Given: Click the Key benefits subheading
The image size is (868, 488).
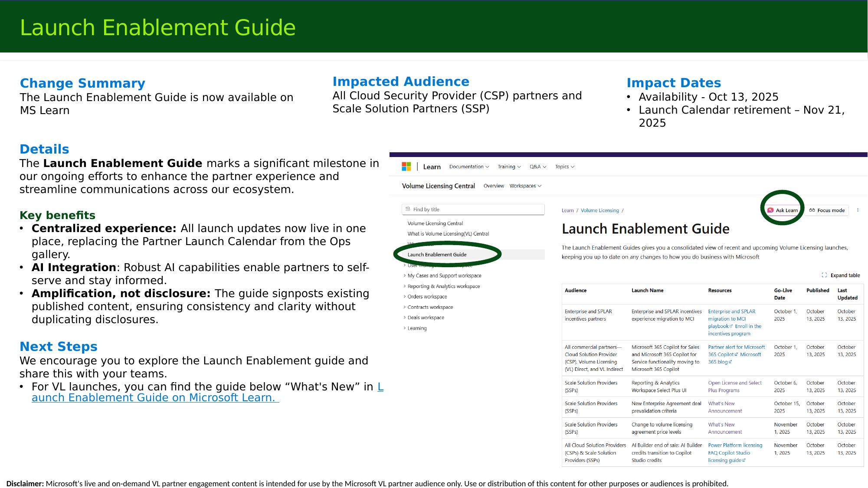Looking at the screenshot, I should (x=57, y=216).
